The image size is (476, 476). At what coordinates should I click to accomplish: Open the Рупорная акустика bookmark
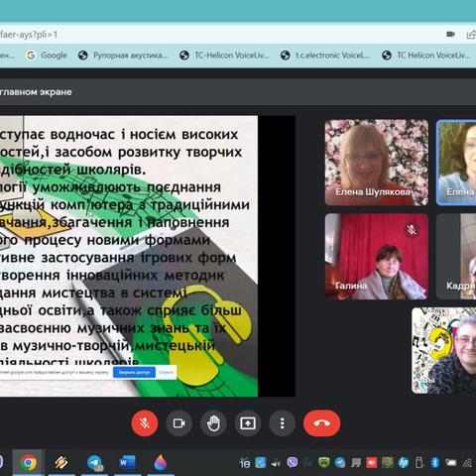coord(124,56)
